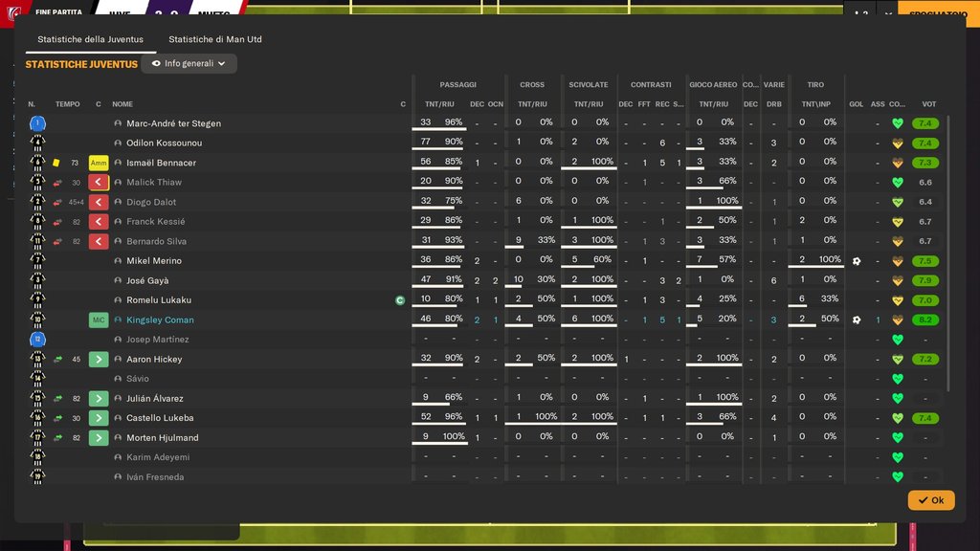The width and height of the screenshot is (980, 551).
Task: Click Julián Álvarez's green substituted-on arrow
Action: pos(99,399)
